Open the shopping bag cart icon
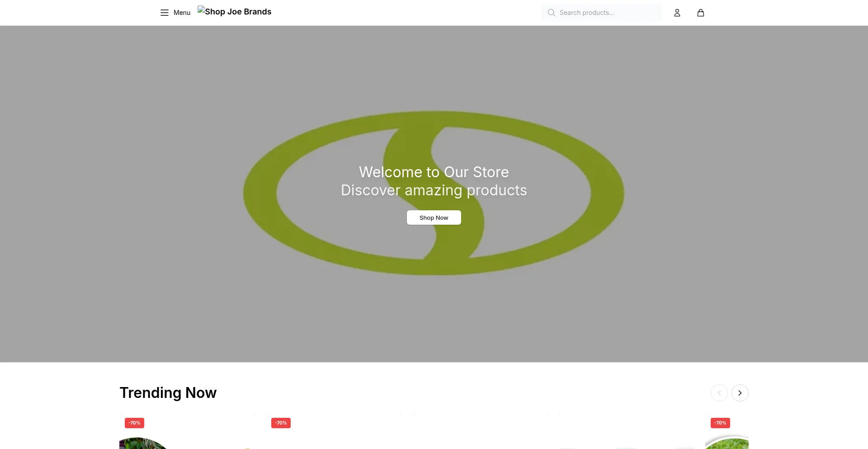 click(x=700, y=13)
